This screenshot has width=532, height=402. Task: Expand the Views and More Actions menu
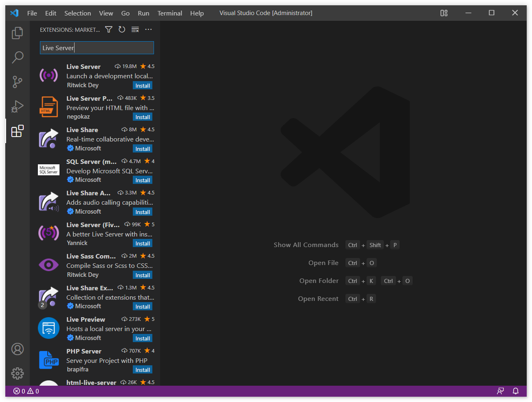(148, 29)
